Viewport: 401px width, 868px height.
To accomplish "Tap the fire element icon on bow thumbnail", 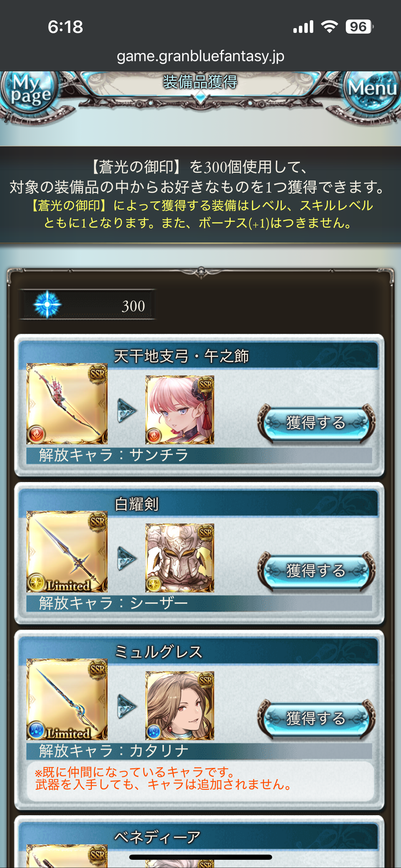I will 36,435.
